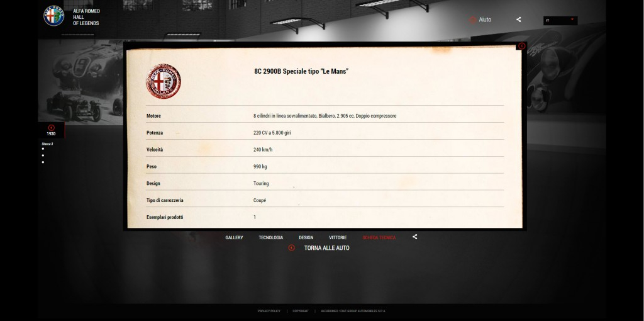Open the Aiuto help link
This screenshot has width=644, height=321.
(x=480, y=20)
